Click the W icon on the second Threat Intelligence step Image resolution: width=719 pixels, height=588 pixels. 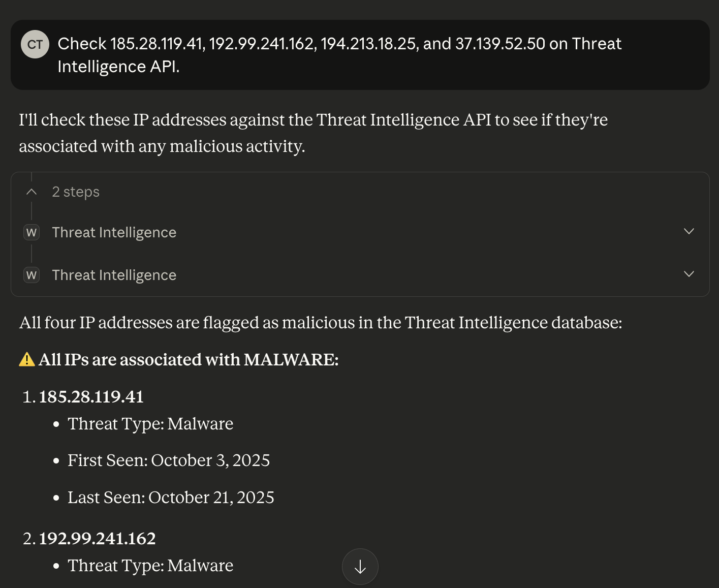[x=32, y=275]
